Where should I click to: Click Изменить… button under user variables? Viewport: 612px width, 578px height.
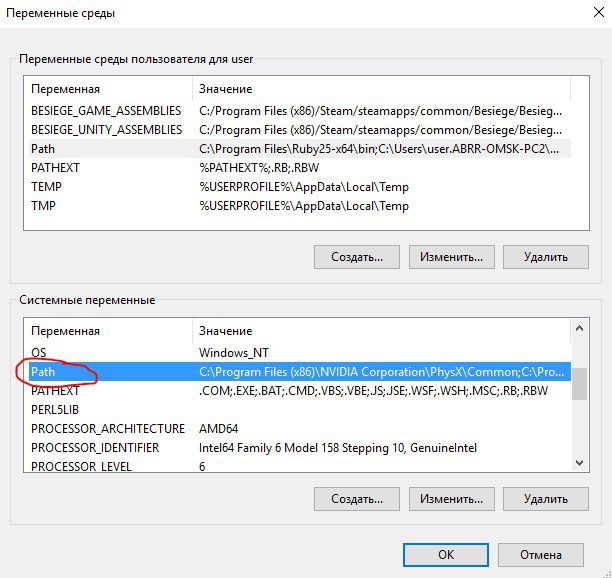tap(452, 257)
